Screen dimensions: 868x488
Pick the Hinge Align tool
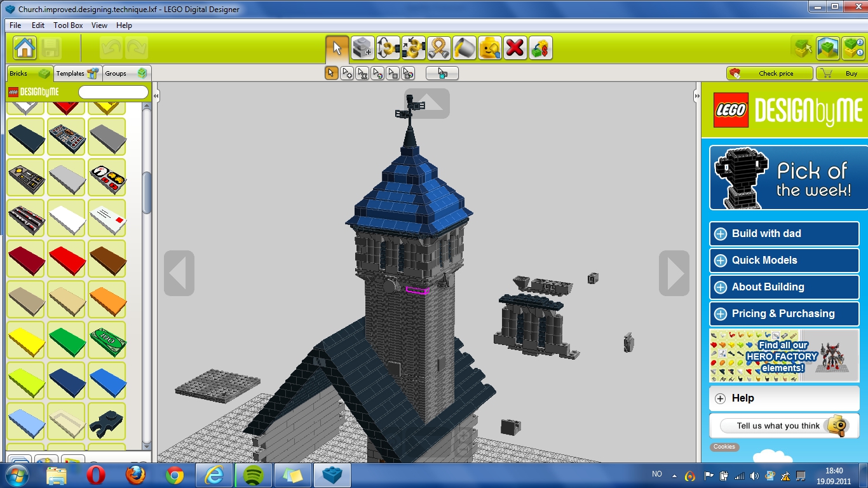click(414, 48)
